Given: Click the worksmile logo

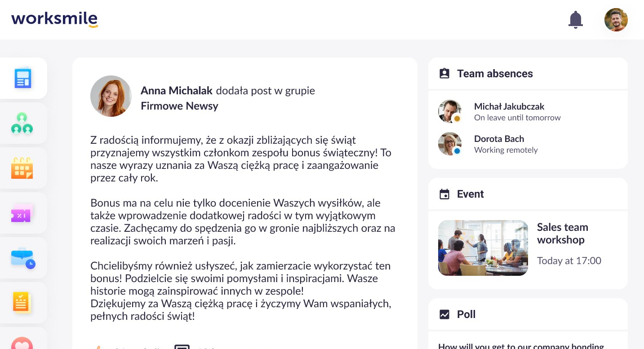Looking at the screenshot, I should coord(54,19).
